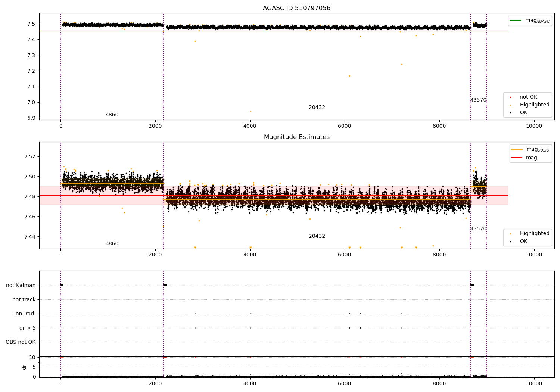
Task: Click the 6000 tick on middle plot x-axis
Action: [x=345, y=255]
